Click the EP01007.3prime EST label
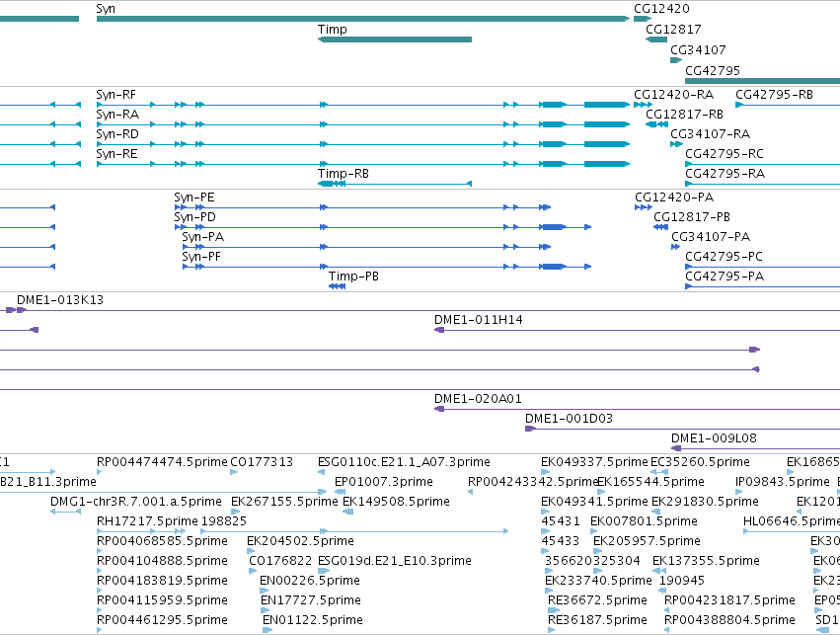This screenshot has width=840, height=635. point(384,482)
